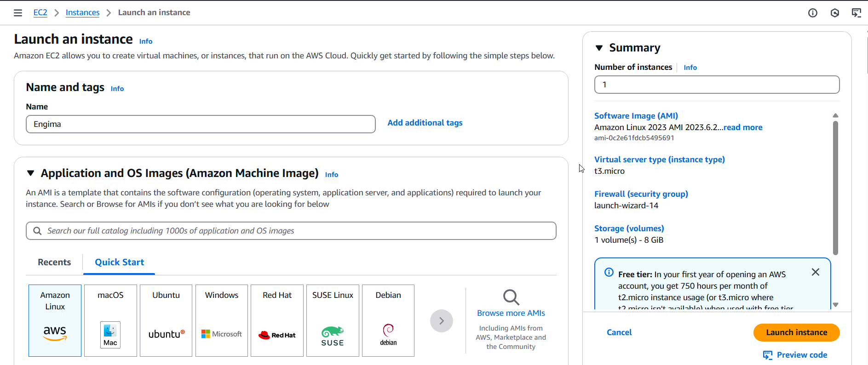Click Browse more AMIs link
Image resolution: width=868 pixels, height=365 pixels.
tap(511, 313)
